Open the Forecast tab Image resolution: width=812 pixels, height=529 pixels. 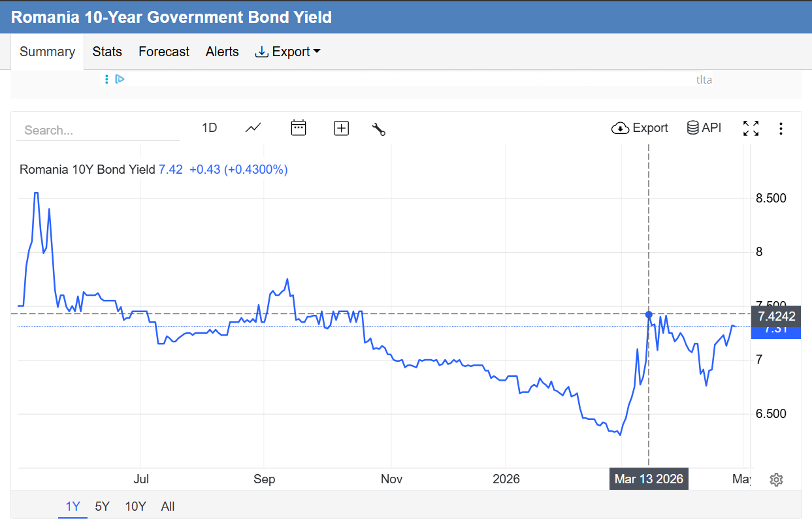click(163, 52)
